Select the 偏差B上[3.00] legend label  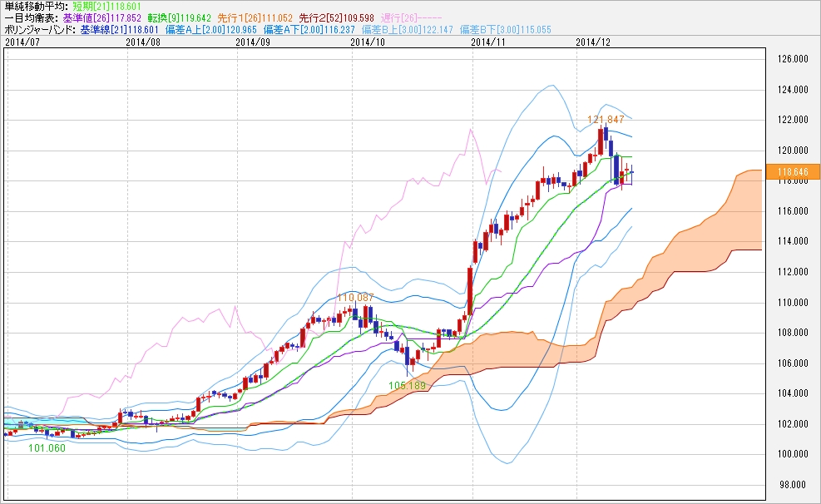(x=394, y=28)
